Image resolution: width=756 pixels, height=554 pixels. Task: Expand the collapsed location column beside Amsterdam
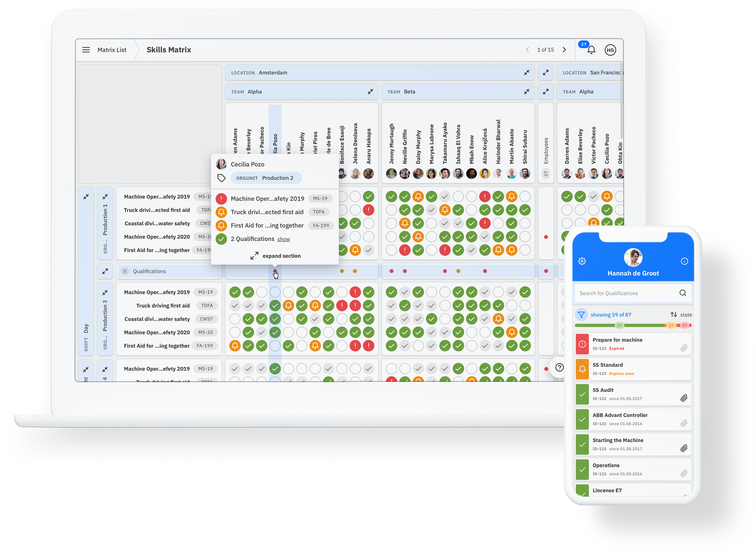coord(546,72)
